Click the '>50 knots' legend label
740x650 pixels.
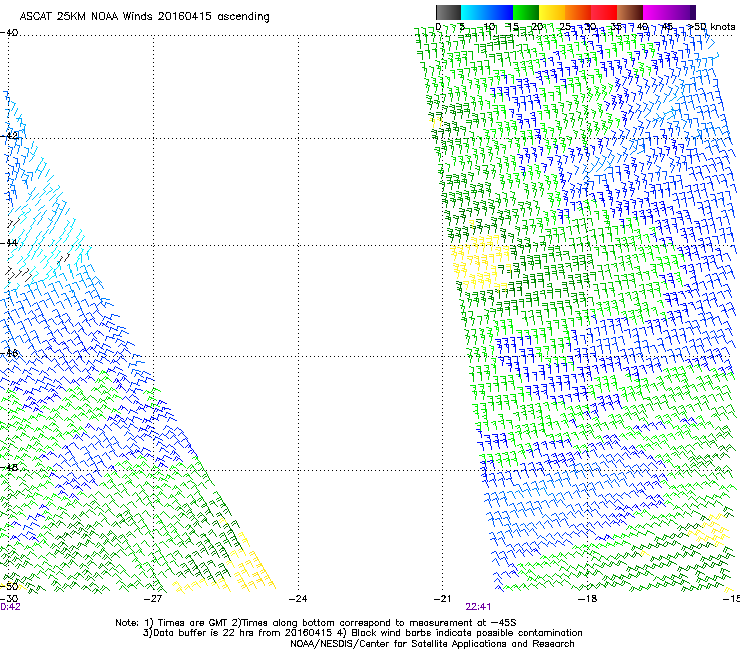tap(712, 27)
